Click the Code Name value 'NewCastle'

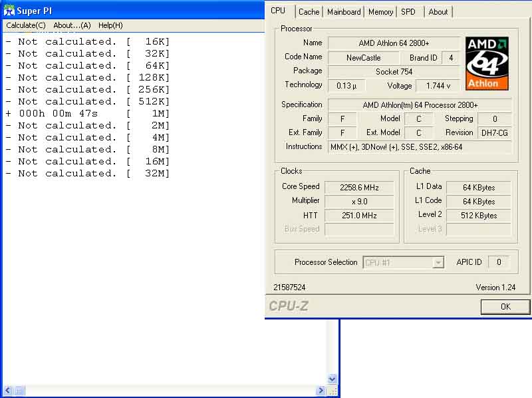click(x=363, y=58)
